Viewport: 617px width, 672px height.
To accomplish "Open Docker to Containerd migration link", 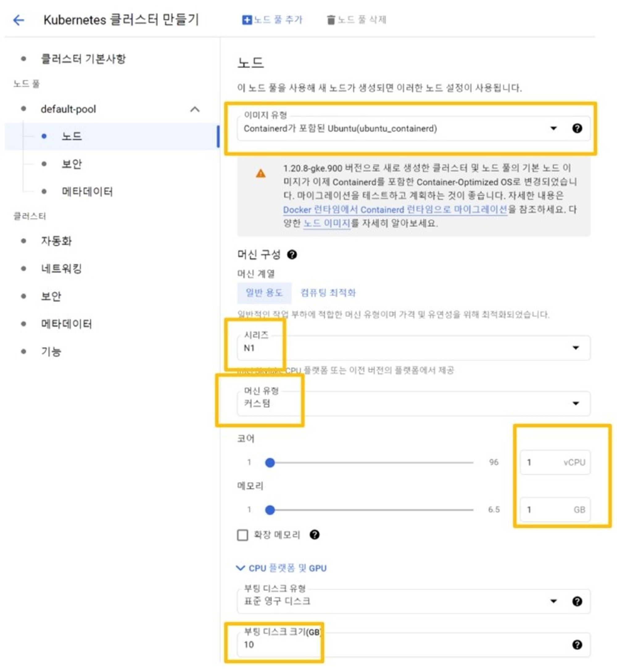I will (x=395, y=209).
